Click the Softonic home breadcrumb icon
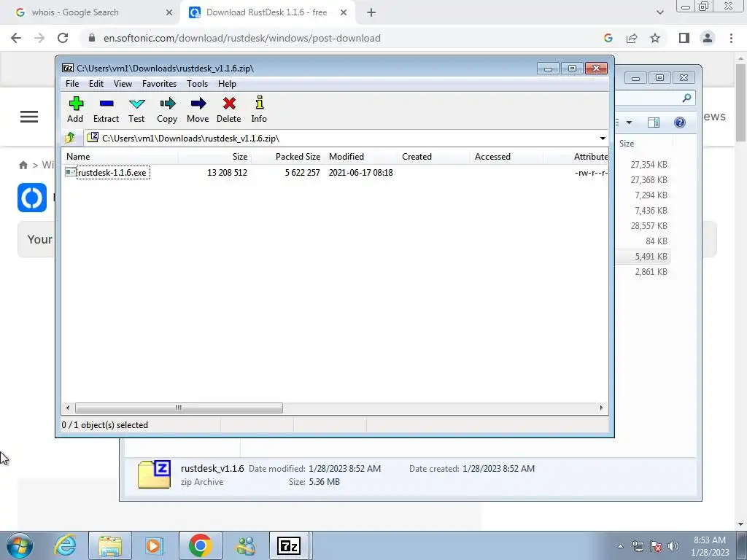 coord(23,166)
